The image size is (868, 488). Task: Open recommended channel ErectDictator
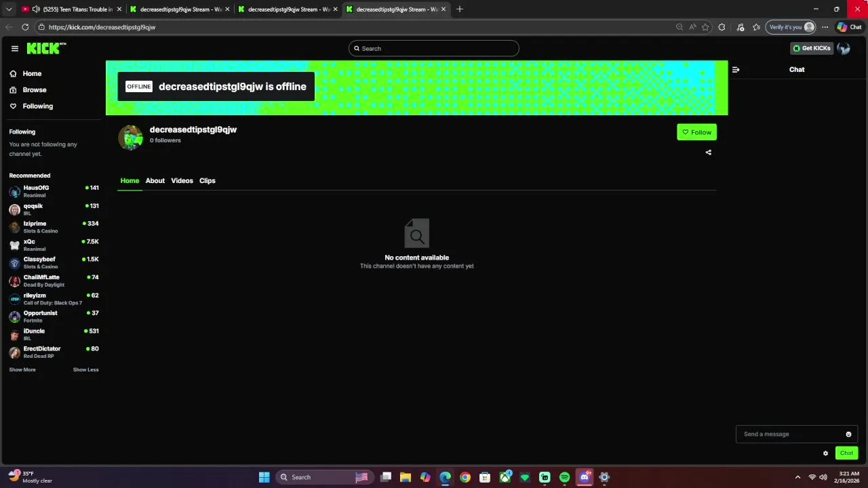point(54,352)
